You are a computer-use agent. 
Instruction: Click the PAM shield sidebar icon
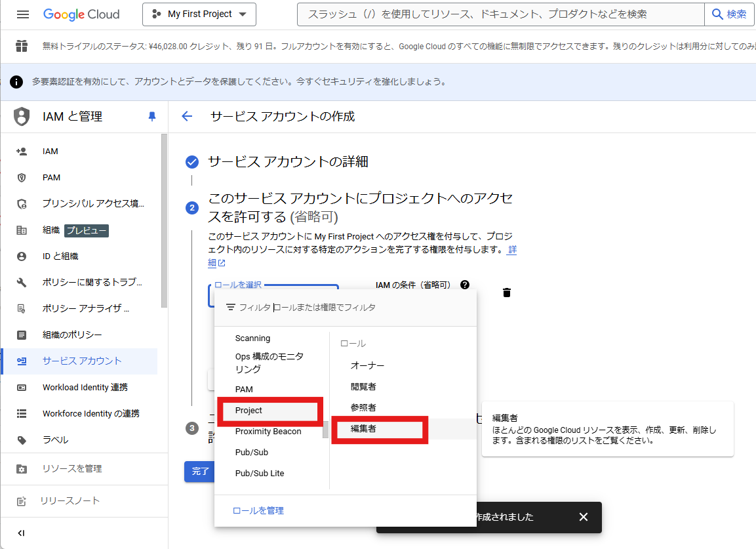click(x=22, y=178)
